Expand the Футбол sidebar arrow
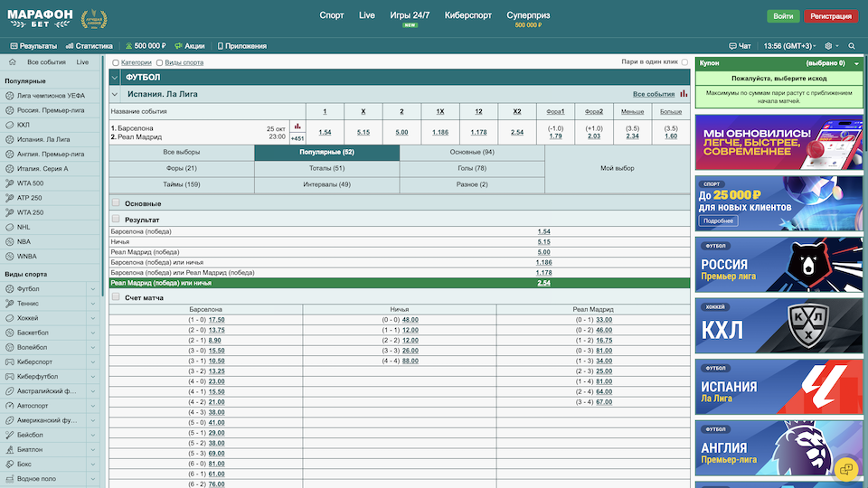 (x=93, y=289)
